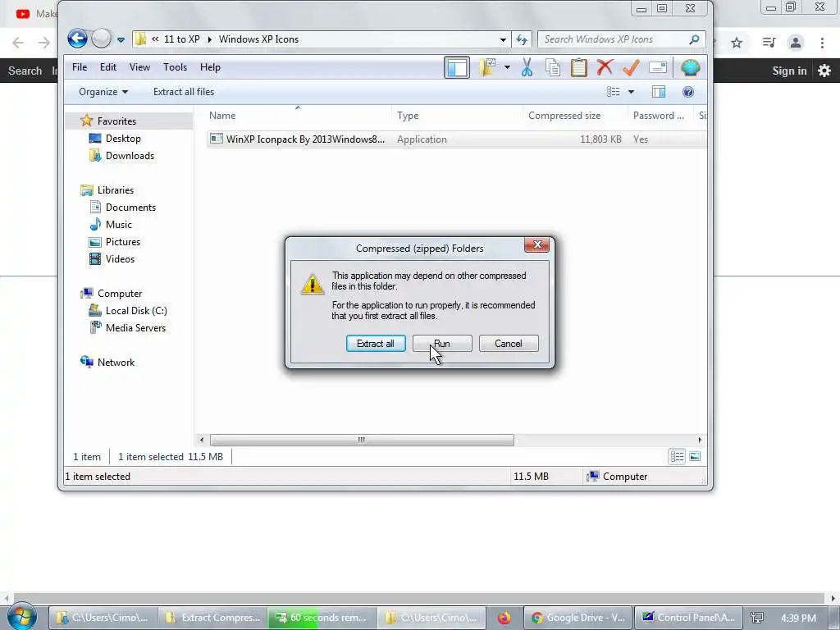Click the horizontal scrollbar in file list
This screenshot has height=630, width=840.
pyautogui.click(x=362, y=440)
